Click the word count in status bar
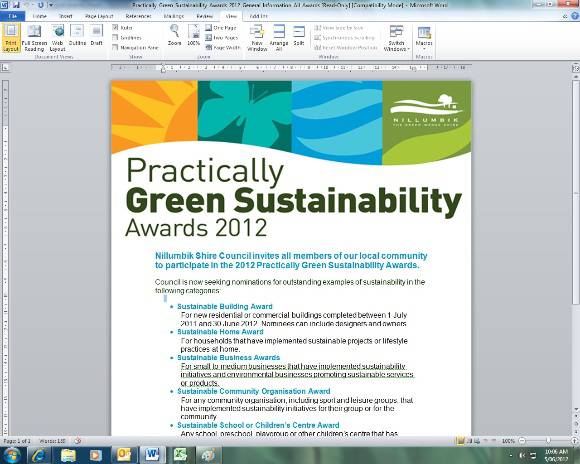Viewport: 580px width, 464px height. pos(52,441)
